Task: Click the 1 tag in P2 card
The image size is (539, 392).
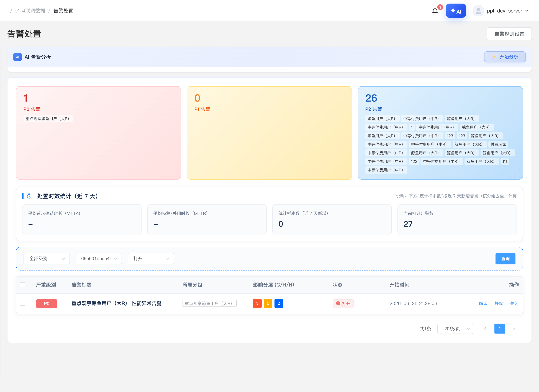Action: pos(412,127)
